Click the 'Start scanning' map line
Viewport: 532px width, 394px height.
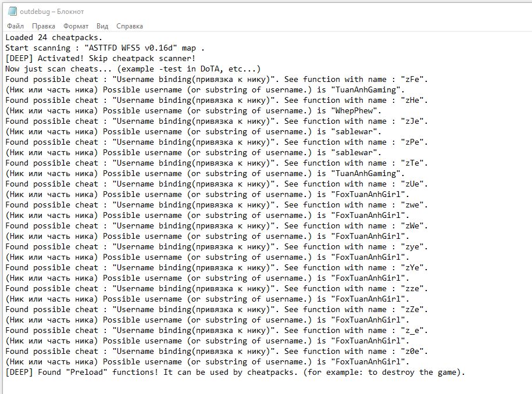pyautogui.click(x=105, y=48)
